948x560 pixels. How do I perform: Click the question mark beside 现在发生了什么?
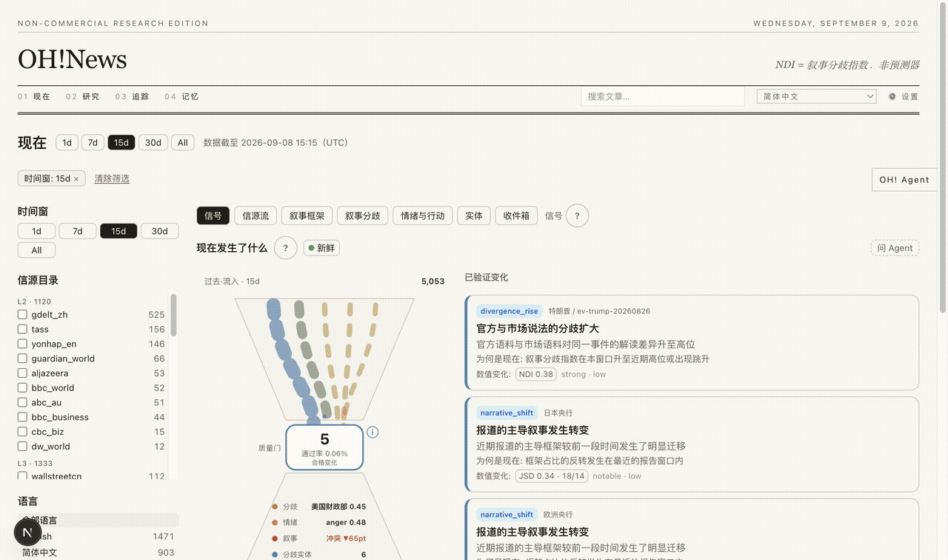(286, 248)
